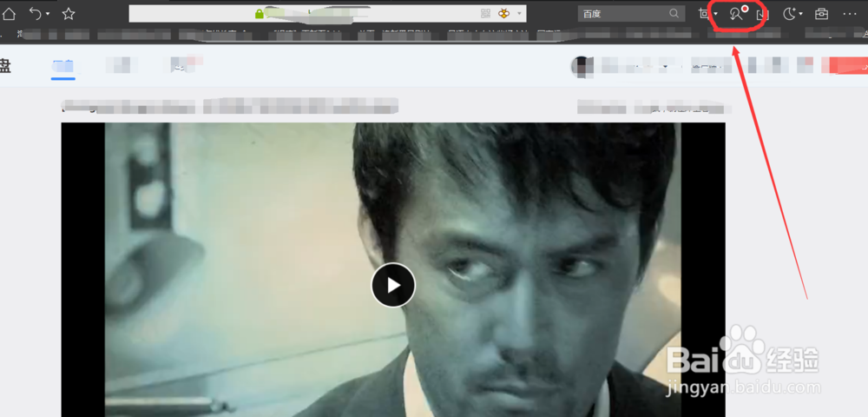Expand the screenshot tool dropdown arrow
This screenshot has width=868, height=417.
pyautogui.click(x=716, y=15)
